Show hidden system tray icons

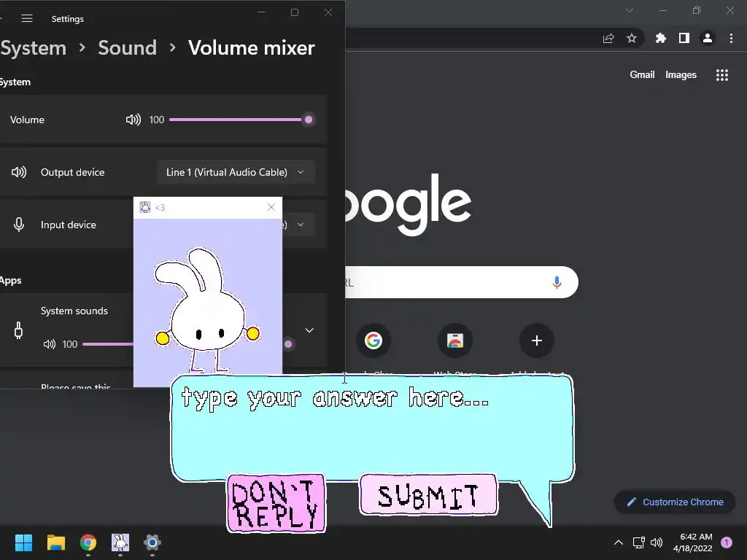[x=619, y=542]
